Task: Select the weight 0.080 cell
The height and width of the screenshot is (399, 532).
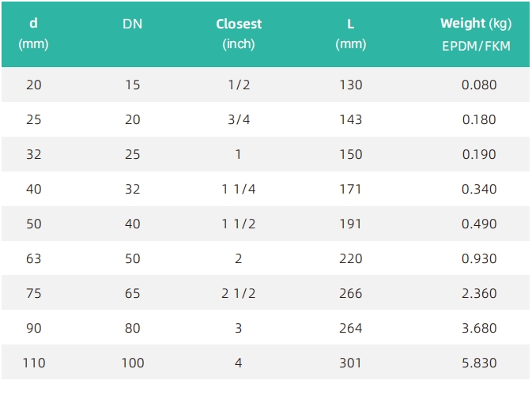Action: (479, 85)
